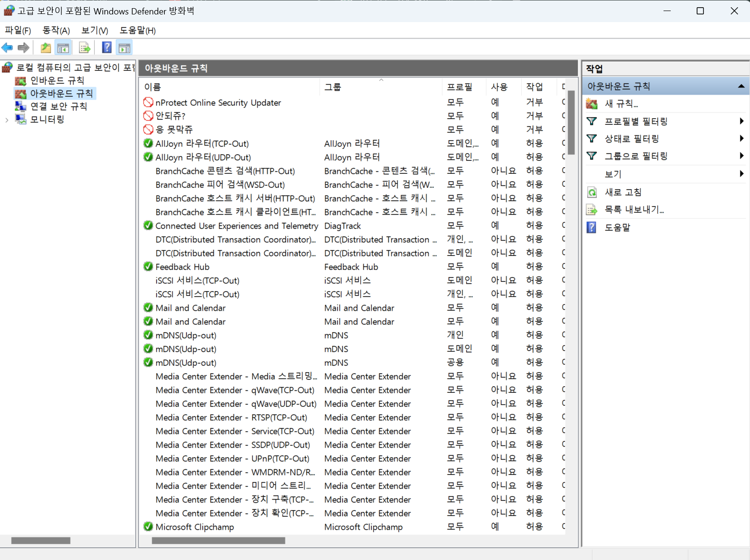Open the 도움말(H) menu
The image size is (750, 560).
(137, 30)
